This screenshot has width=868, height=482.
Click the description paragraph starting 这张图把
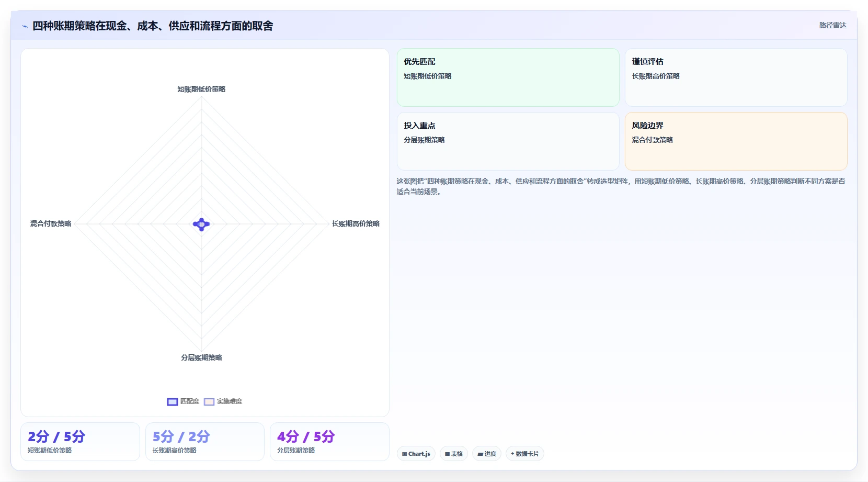tap(621, 186)
